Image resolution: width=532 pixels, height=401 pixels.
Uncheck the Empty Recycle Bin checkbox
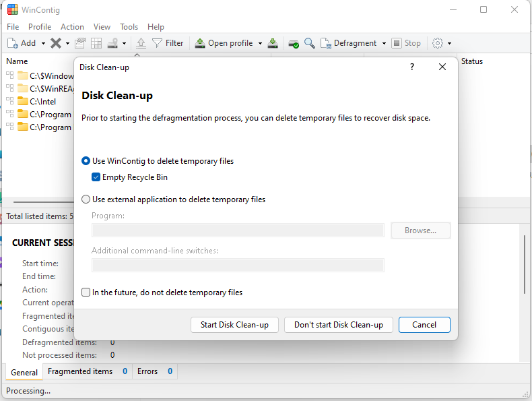[96, 177]
